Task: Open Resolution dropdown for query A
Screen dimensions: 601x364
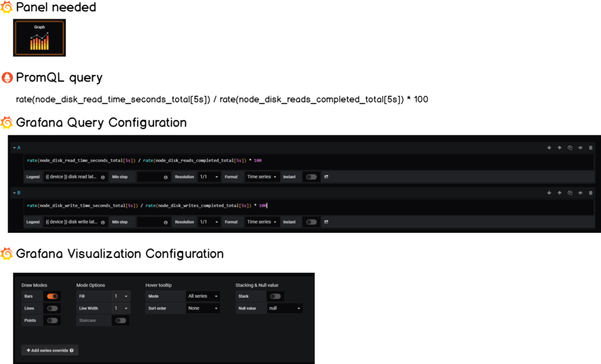Action: tap(209, 177)
